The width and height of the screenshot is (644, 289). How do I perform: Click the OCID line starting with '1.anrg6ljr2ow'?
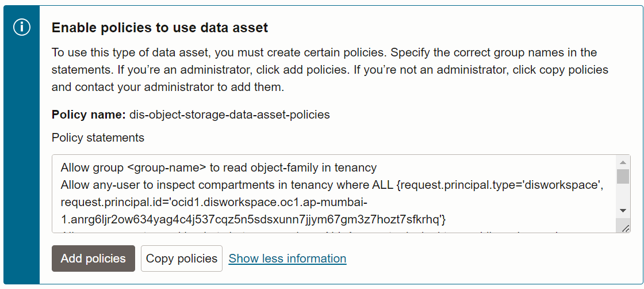[x=253, y=220]
